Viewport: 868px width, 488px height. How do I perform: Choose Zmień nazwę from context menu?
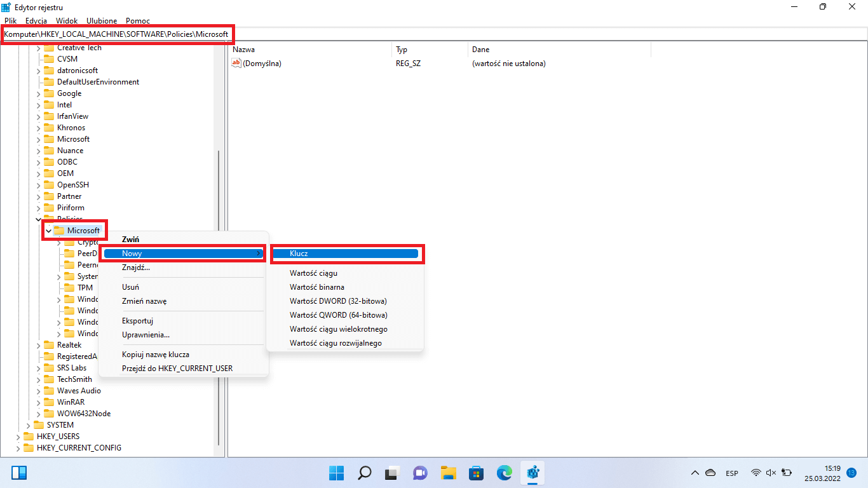point(184,301)
